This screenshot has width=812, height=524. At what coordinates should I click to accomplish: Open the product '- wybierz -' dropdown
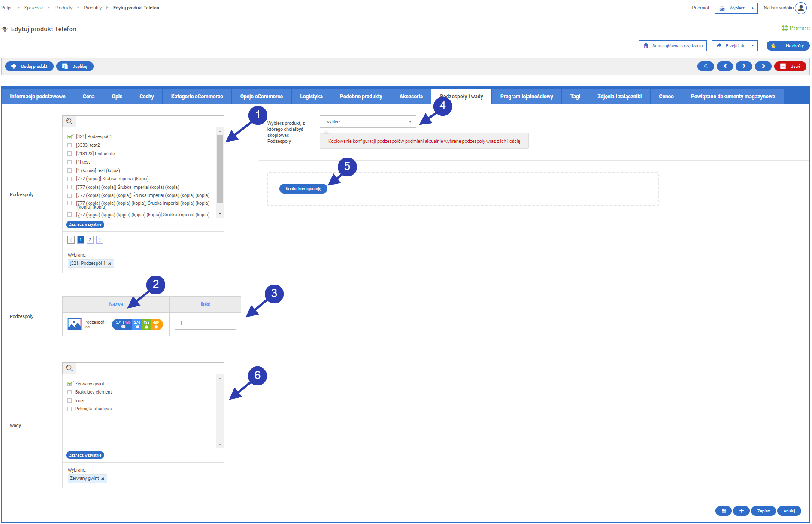click(x=367, y=122)
